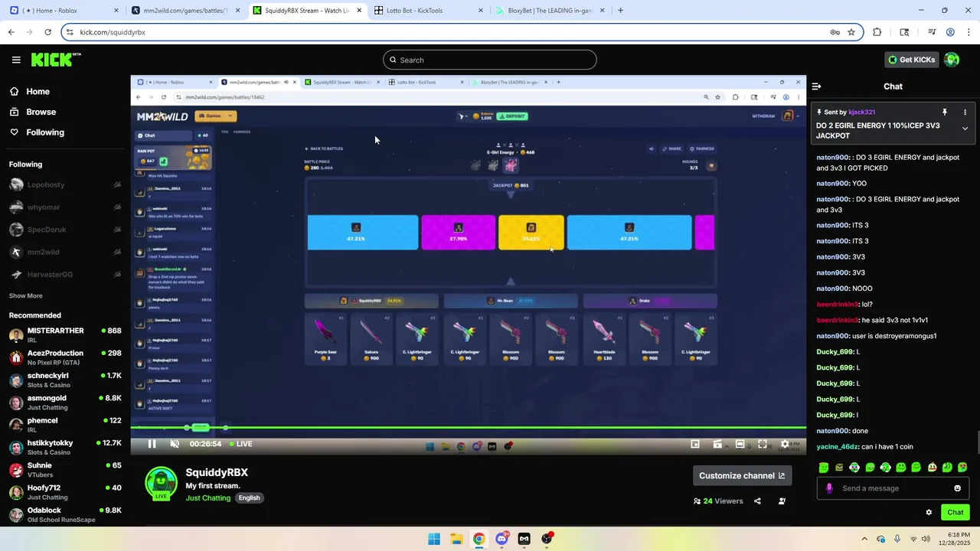980x551 pixels.
Task: Show hidden system tray icons
Action: (864, 539)
